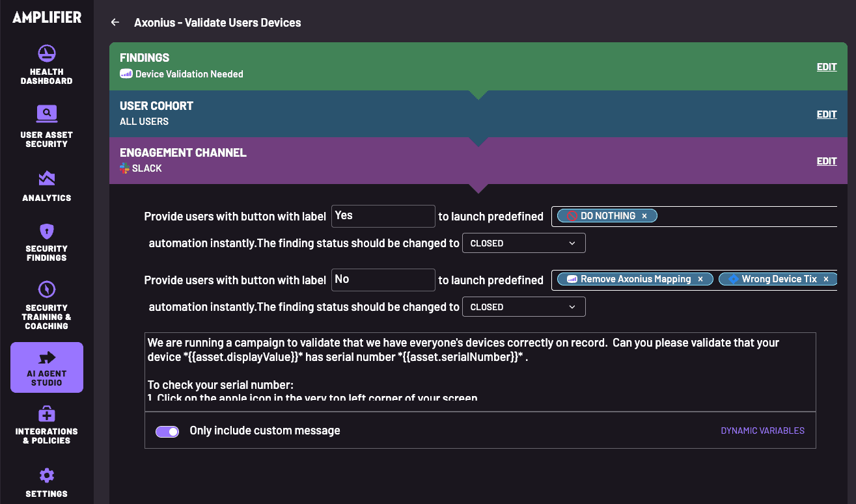
Task: Click the Slack logo icon
Action: point(125,168)
